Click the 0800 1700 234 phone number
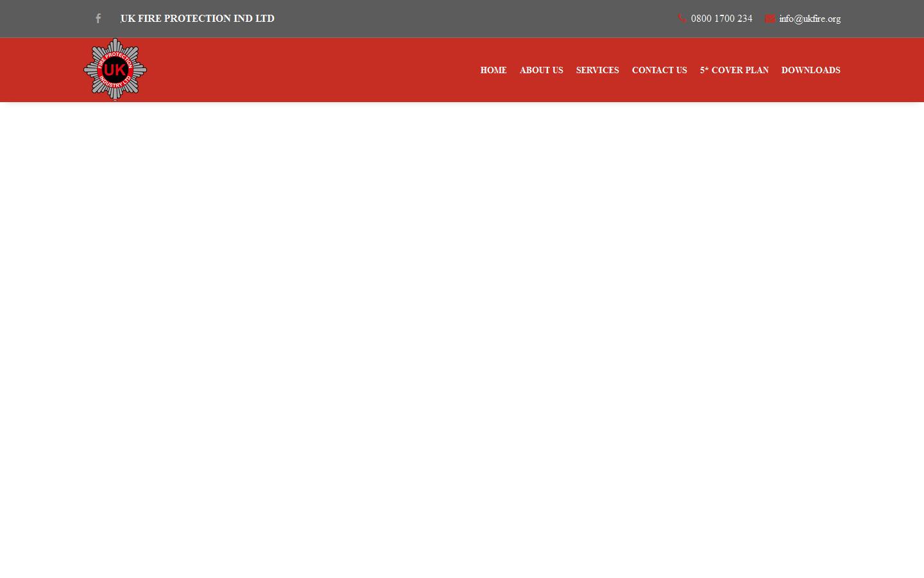The width and height of the screenshot is (924, 578). click(x=721, y=19)
